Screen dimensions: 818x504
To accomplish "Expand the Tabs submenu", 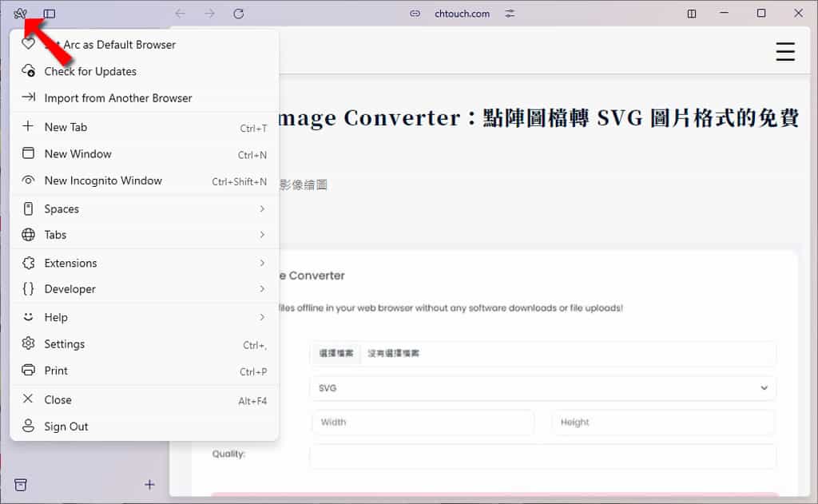I will (145, 235).
